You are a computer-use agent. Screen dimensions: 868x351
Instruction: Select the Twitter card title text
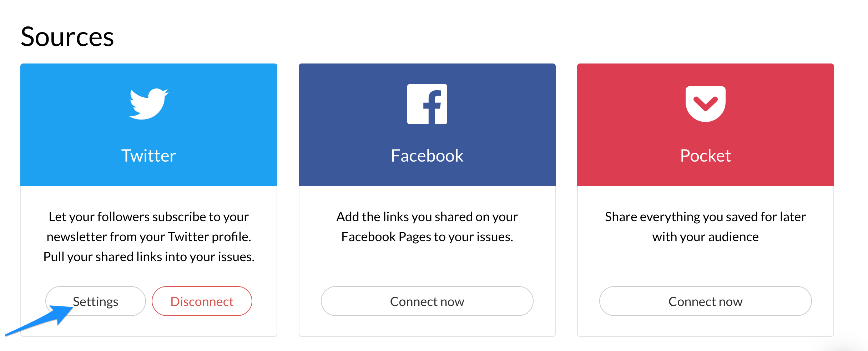[149, 156]
